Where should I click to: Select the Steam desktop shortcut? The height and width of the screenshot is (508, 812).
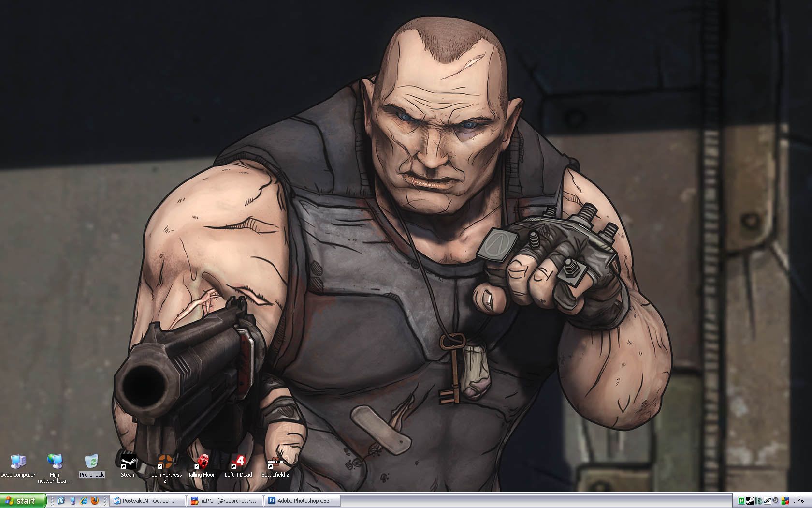[x=128, y=462]
